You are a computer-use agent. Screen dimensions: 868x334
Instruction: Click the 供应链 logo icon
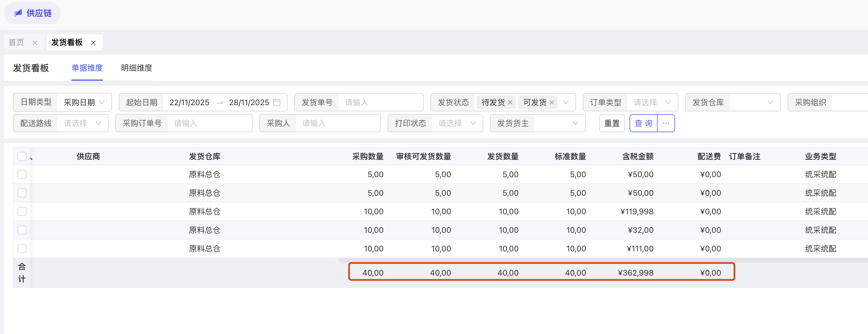18,13
